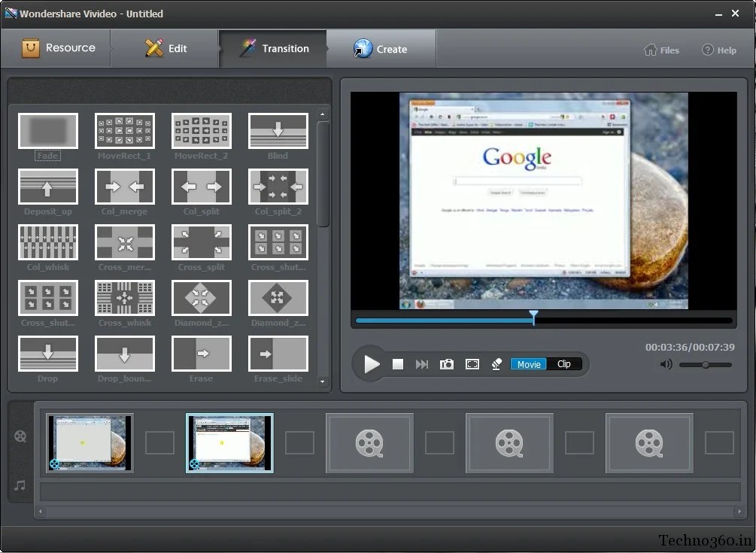Apply the Deposit_up transition
The image size is (756, 553).
47,187
